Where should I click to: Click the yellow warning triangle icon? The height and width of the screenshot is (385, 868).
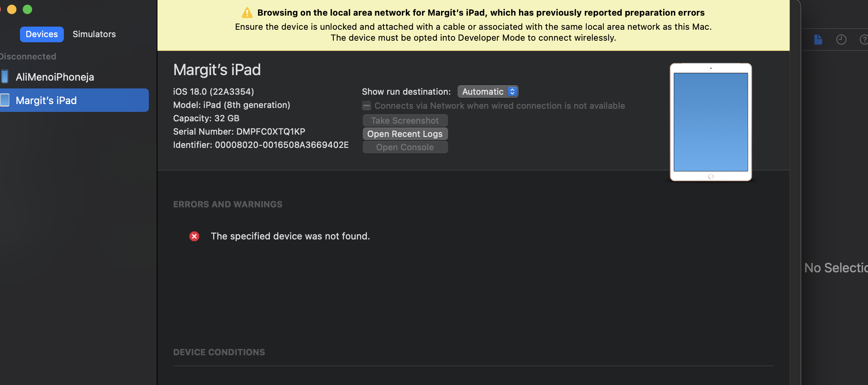click(247, 13)
